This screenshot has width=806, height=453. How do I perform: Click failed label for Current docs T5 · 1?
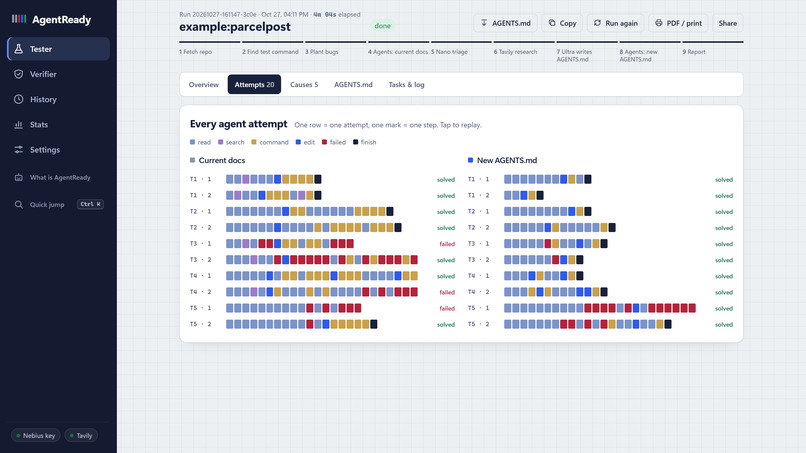point(447,309)
